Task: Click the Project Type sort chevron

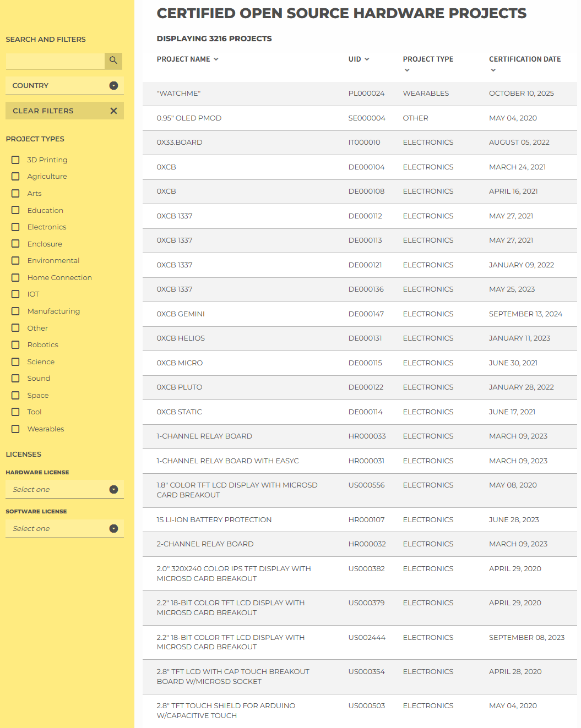Action: pyautogui.click(x=407, y=70)
